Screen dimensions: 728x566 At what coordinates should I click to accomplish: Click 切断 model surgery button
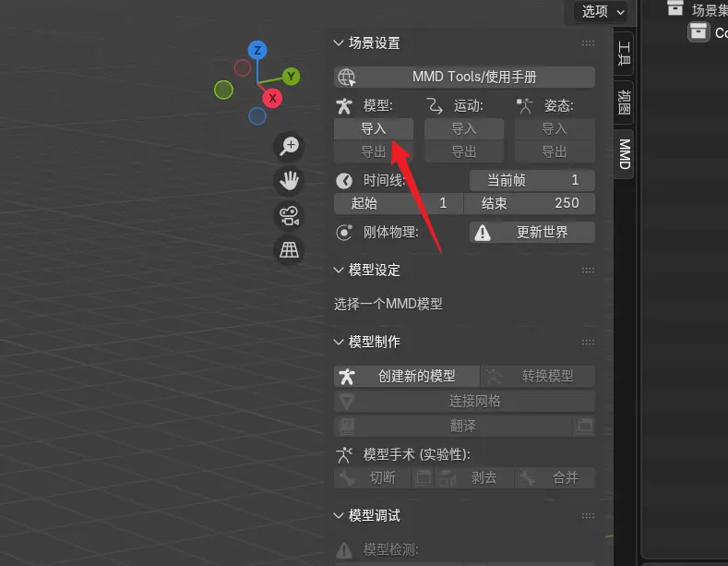(373, 477)
